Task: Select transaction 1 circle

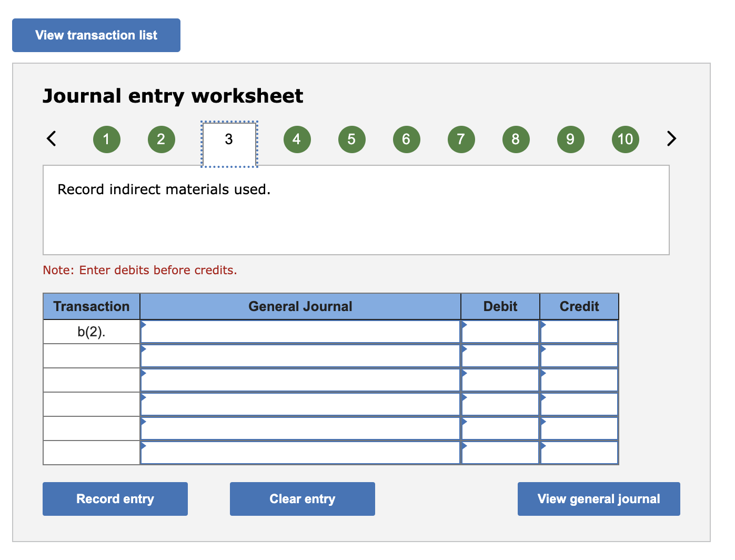Action: [106, 139]
